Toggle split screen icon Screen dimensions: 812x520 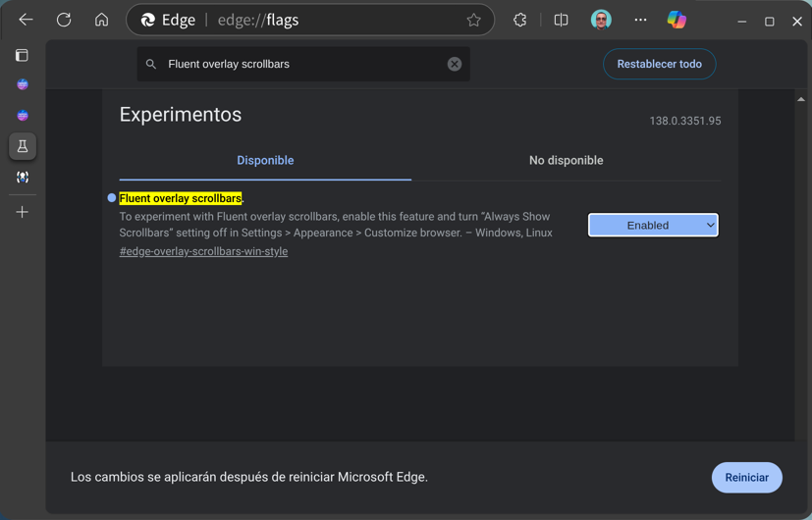561,20
